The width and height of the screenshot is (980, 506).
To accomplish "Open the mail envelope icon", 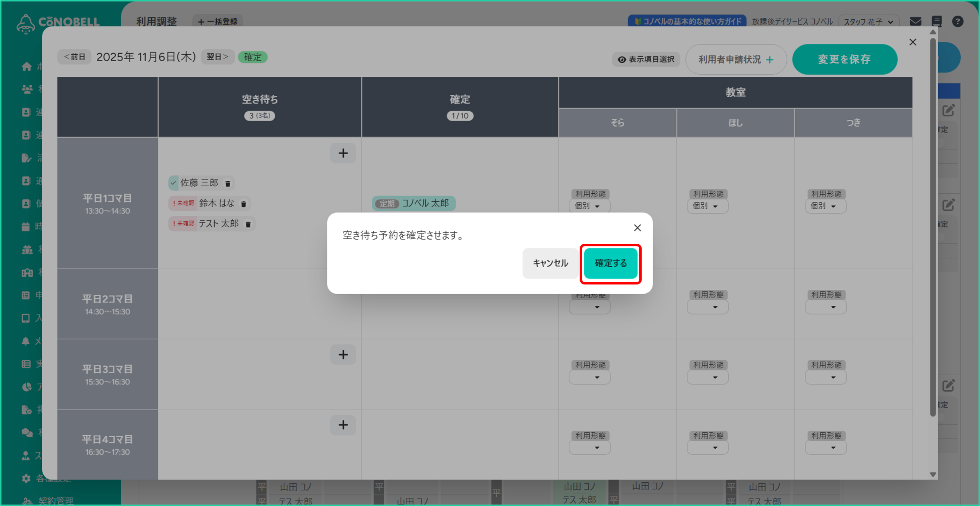I will [915, 21].
